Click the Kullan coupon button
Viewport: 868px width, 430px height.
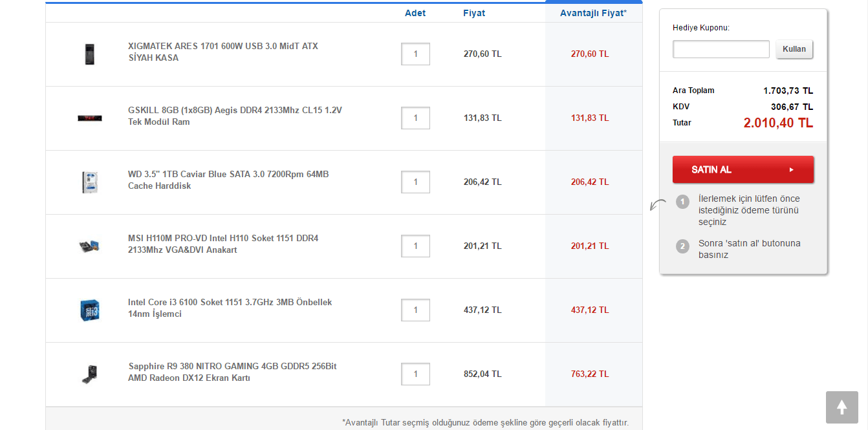[794, 49]
